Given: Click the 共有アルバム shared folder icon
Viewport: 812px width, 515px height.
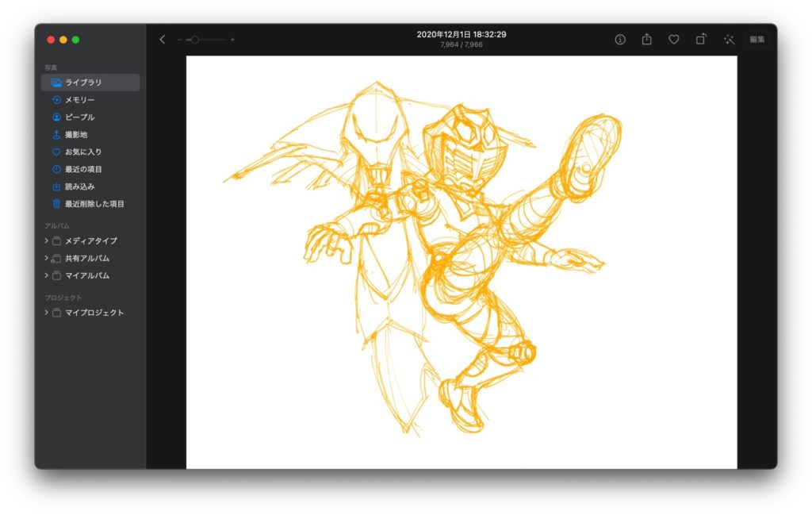Looking at the screenshot, I should point(56,259).
